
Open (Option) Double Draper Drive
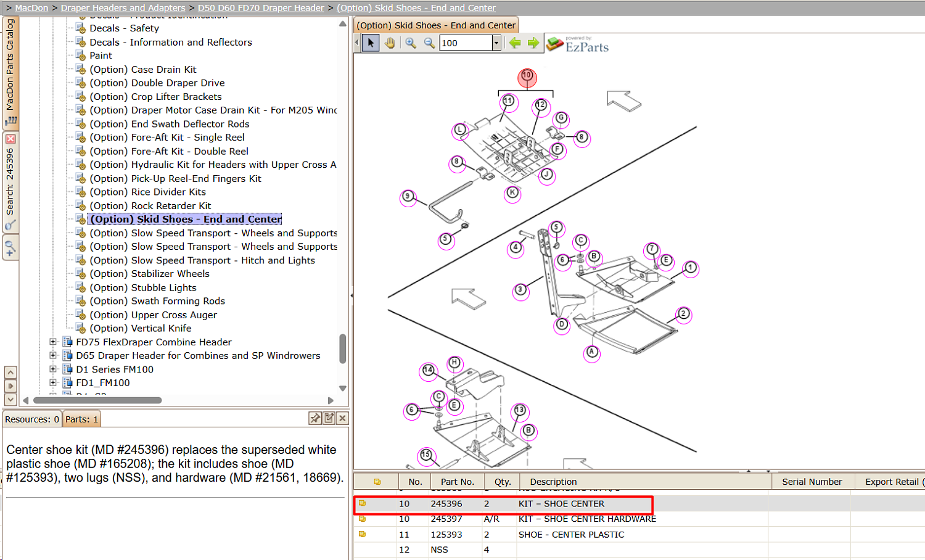157,83
